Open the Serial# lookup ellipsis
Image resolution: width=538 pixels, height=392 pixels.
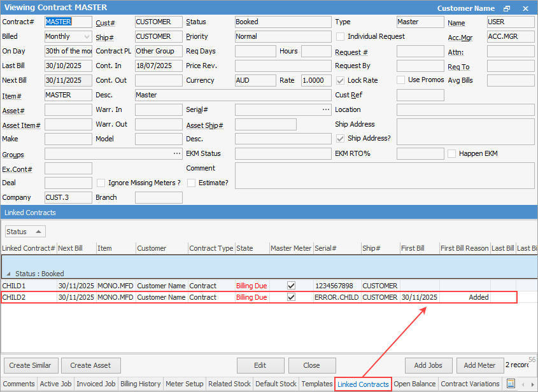[x=326, y=110]
